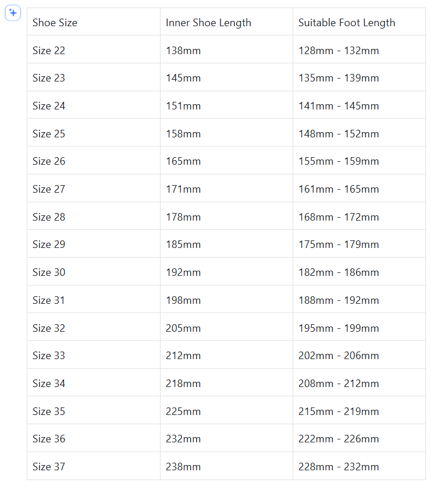
Task: Click the 141mm - 145mm foot length cell
Action: click(x=339, y=106)
